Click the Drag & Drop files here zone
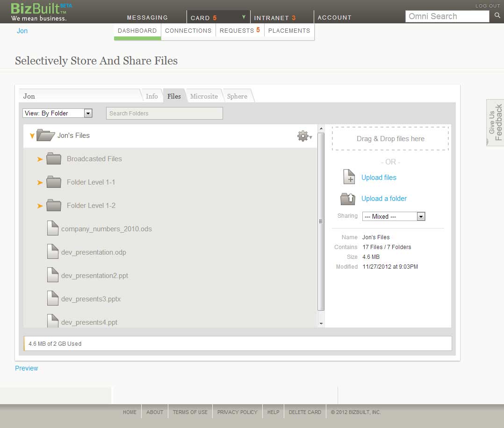This screenshot has height=428, width=504. tap(390, 138)
